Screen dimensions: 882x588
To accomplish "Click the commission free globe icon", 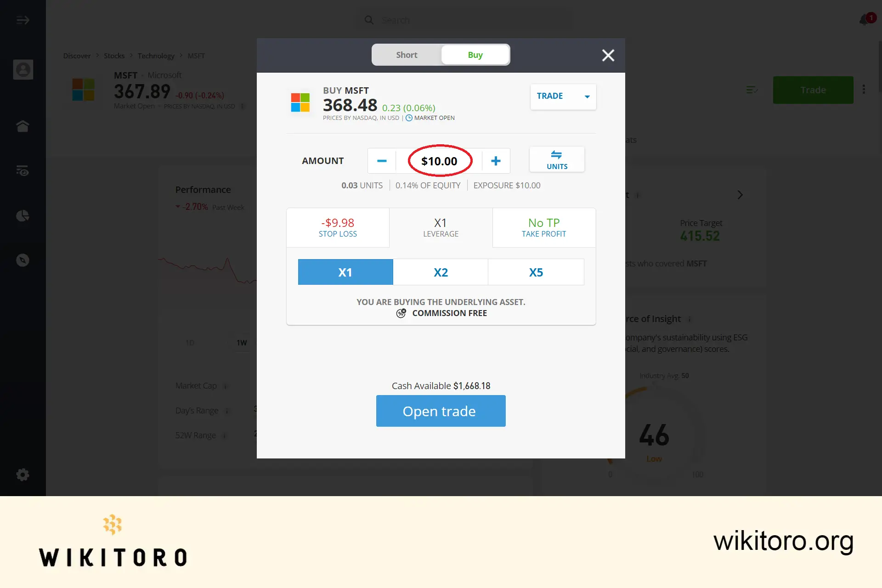I will pyautogui.click(x=401, y=312).
